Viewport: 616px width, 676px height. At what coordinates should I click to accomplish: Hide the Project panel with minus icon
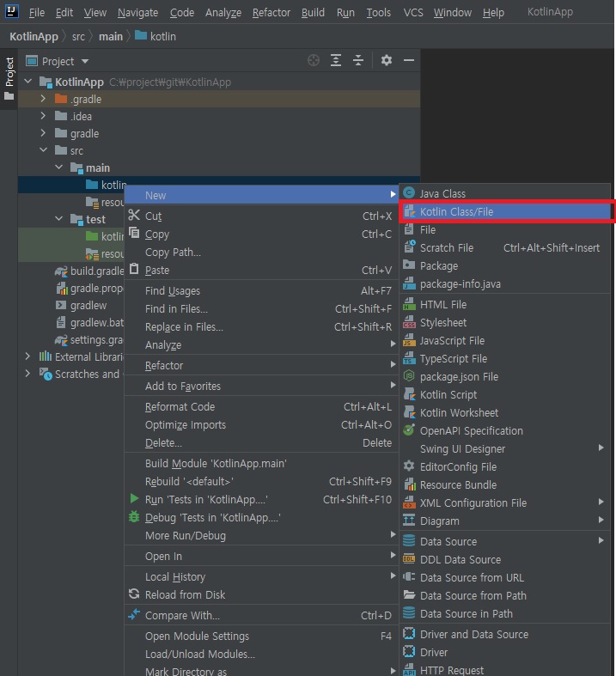409,60
